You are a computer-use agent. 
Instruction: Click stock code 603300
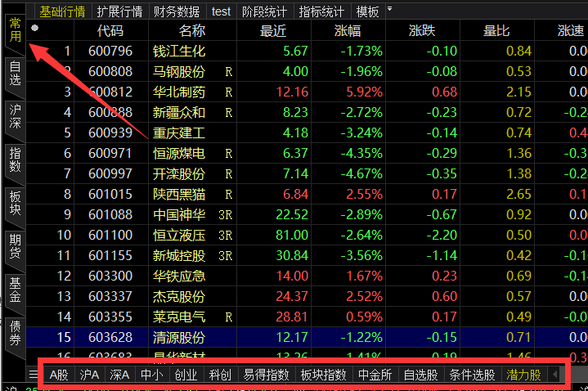pyautogui.click(x=110, y=276)
